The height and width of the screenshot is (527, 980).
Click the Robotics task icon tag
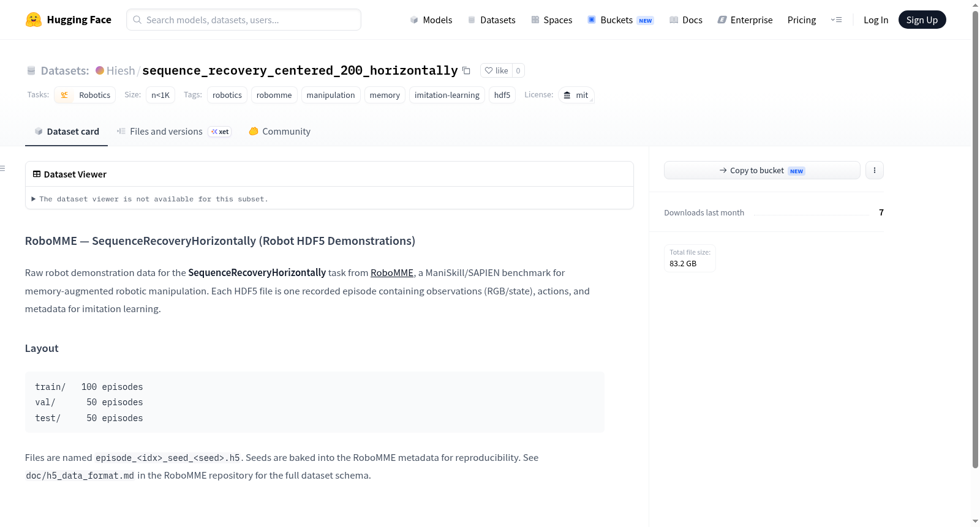(x=64, y=95)
